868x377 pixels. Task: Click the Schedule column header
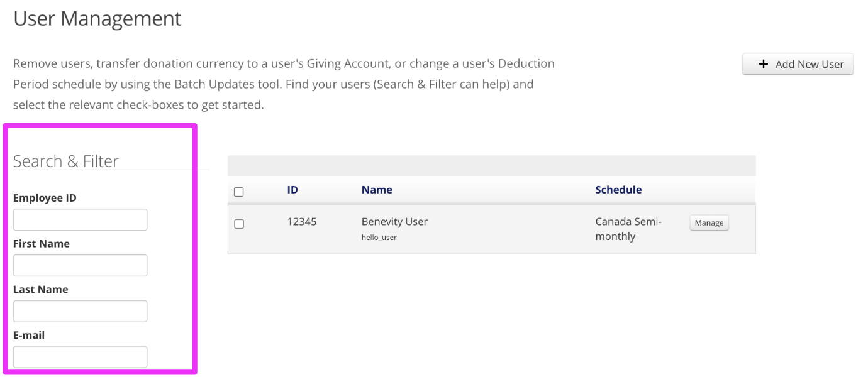[618, 190]
